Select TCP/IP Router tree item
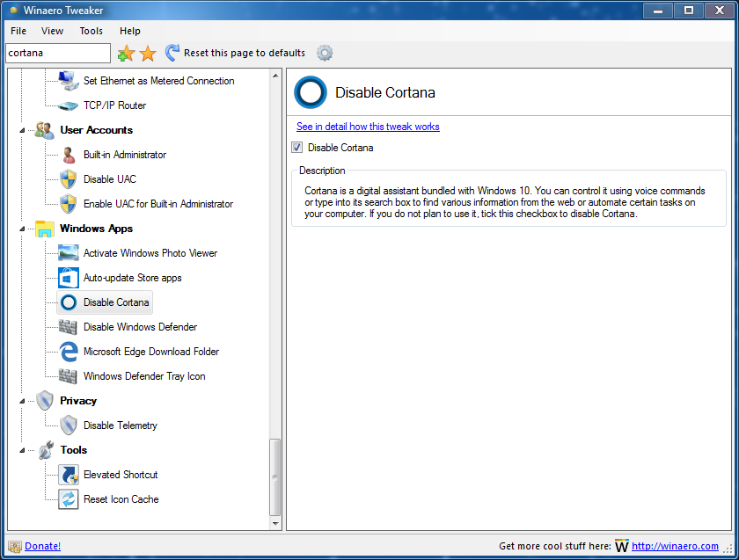This screenshot has height=560, width=739. point(114,105)
